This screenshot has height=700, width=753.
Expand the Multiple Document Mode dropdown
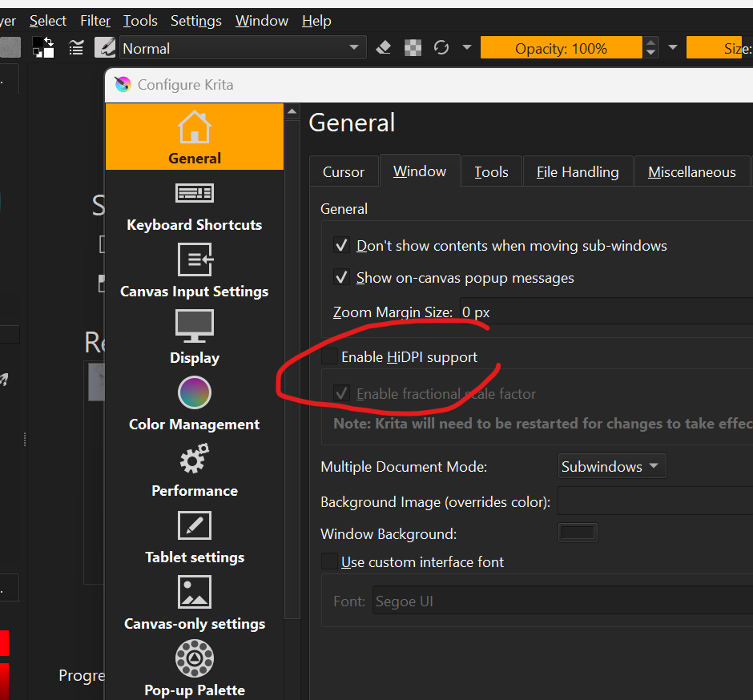pos(611,466)
